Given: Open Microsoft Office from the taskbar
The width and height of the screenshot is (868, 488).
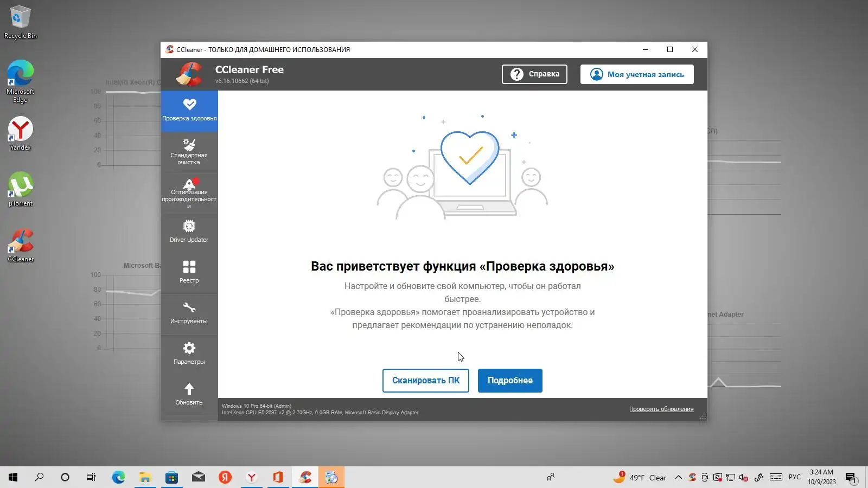Looking at the screenshot, I should (278, 477).
